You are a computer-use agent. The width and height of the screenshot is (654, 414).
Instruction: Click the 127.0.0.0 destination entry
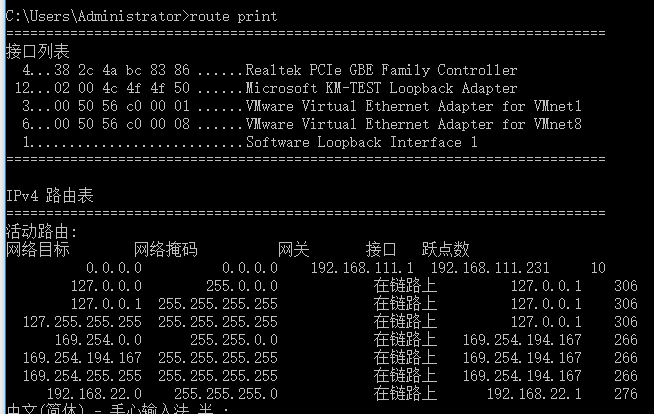[x=106, y=286]
